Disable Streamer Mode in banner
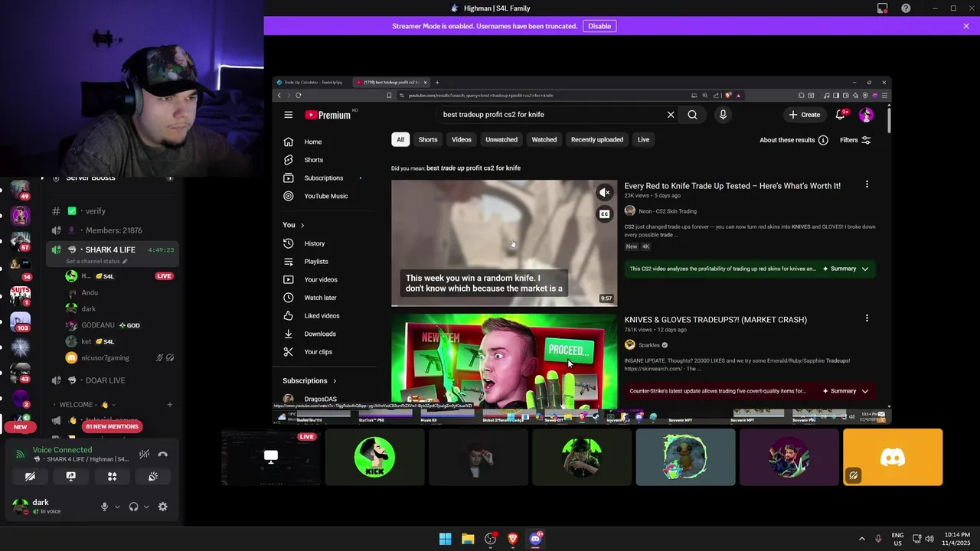This screenshot has height=551, width=980. (599, 26)
